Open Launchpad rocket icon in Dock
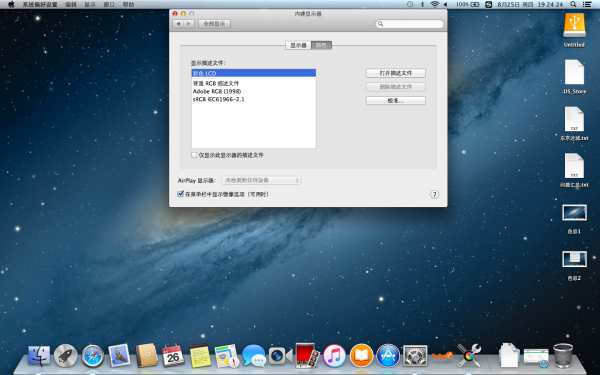This screenshot has height=375, width=600. [x=65, y=355]
